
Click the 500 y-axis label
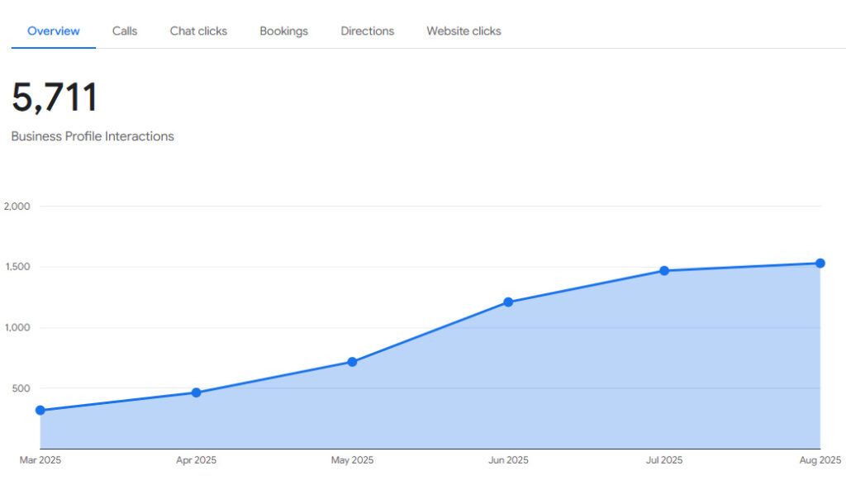(x=20, y=388)
